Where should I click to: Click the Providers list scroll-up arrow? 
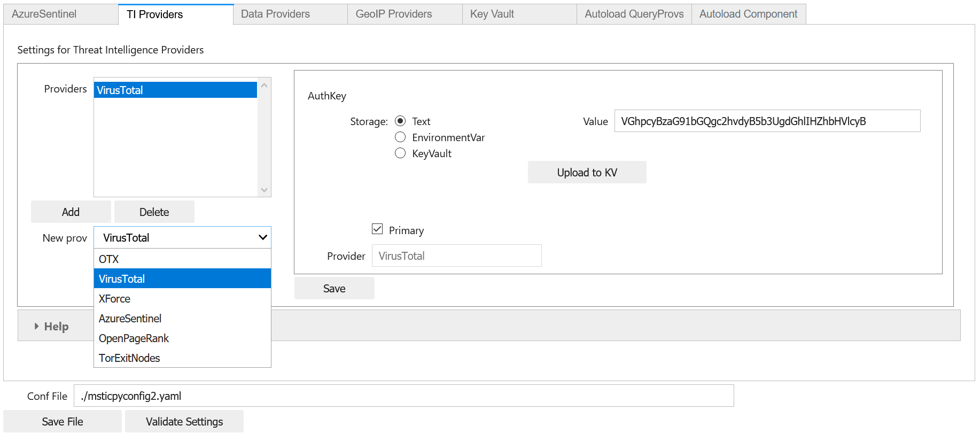[x=264, y=86]
